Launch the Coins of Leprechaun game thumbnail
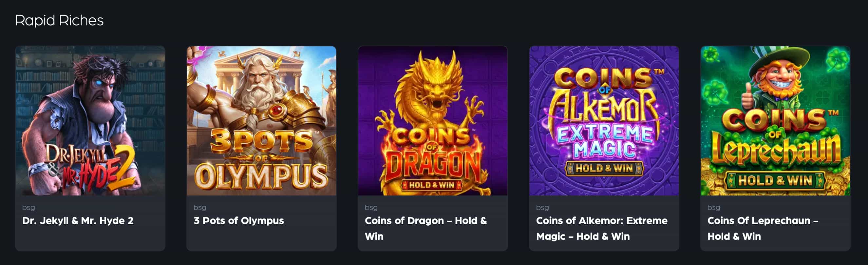This screenshot has width=868, height=265. [x=775, y=120]
